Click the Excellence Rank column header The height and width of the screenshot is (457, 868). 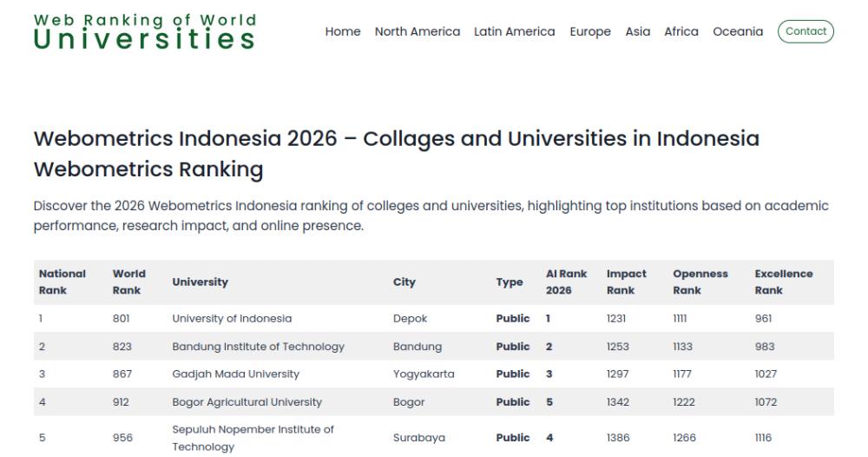784,282
